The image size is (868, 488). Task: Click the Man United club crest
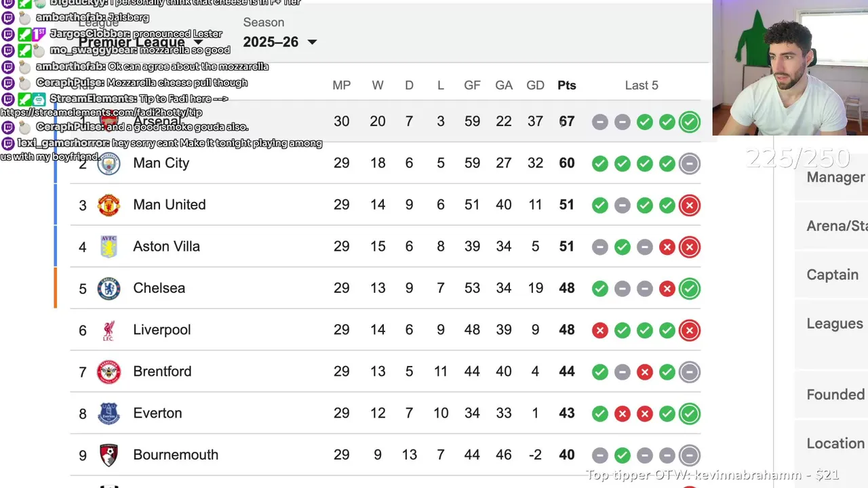click(108, 205)
